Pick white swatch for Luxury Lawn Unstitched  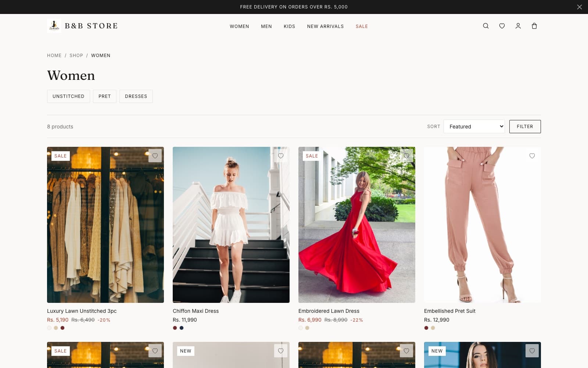click(x=49, y=328)
